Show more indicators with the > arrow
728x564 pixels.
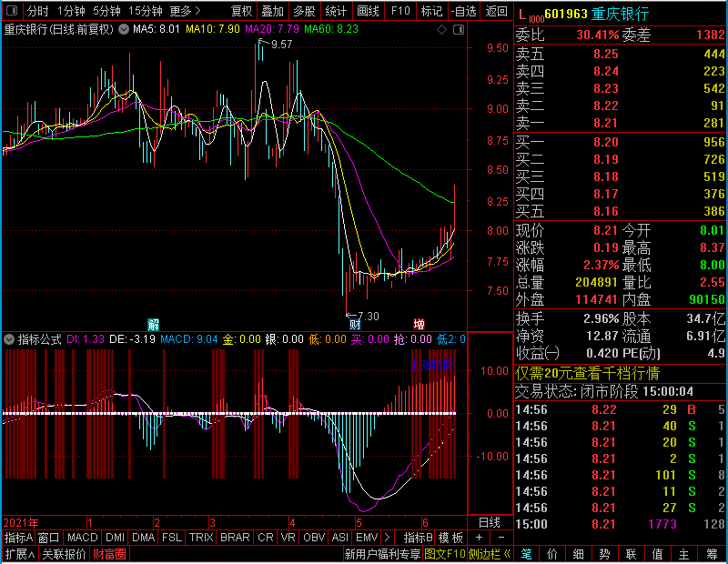tap(388, 538)
